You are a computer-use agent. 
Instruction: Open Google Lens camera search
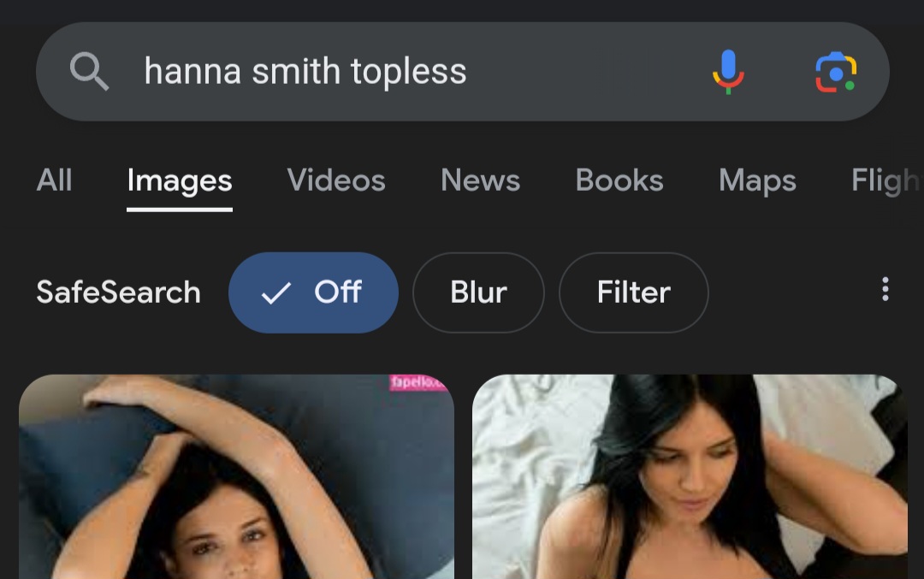click(836, 72)
